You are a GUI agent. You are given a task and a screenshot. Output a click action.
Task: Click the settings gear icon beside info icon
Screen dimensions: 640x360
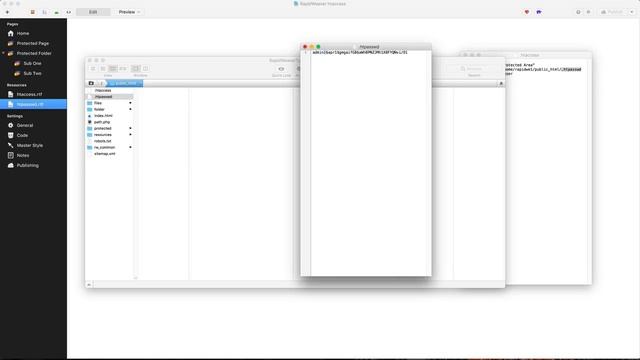pos(588,12)
